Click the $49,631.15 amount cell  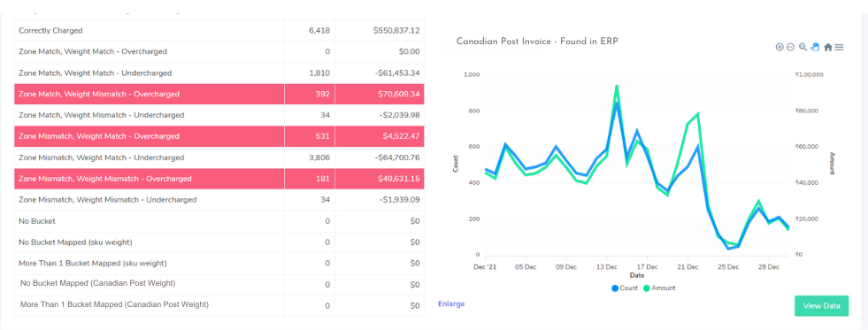[x=380, y=179]
